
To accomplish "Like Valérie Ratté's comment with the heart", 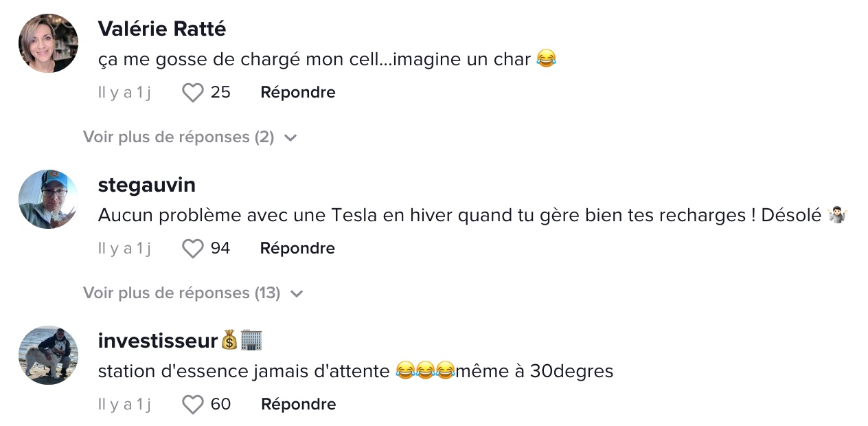I will [x=193, y=93].
